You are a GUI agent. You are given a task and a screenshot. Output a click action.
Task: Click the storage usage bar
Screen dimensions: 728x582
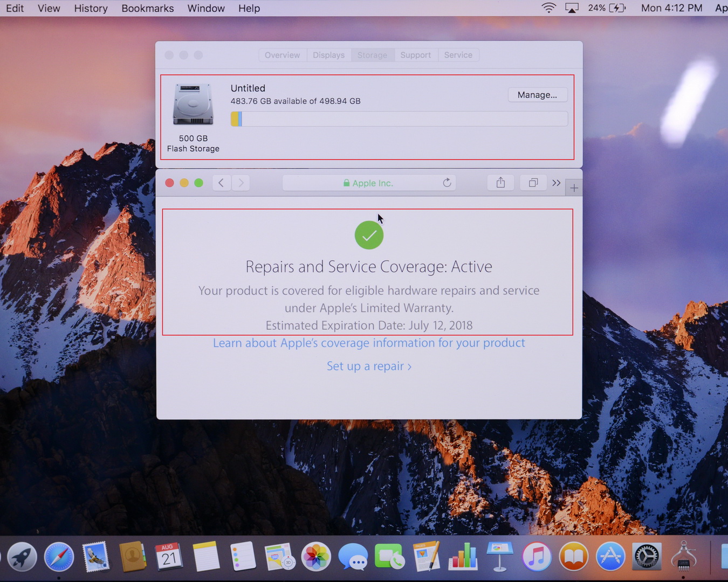pos(399,119)
